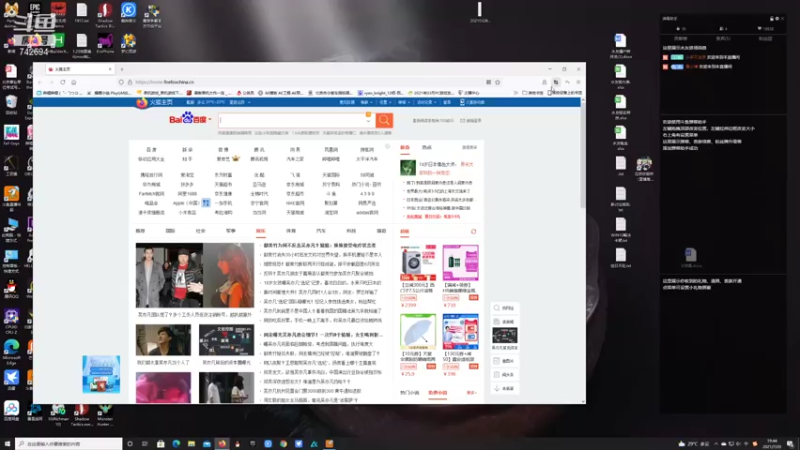Open a new tab with plus button
This screenshot has width=800, height=450.
[122, 69]
